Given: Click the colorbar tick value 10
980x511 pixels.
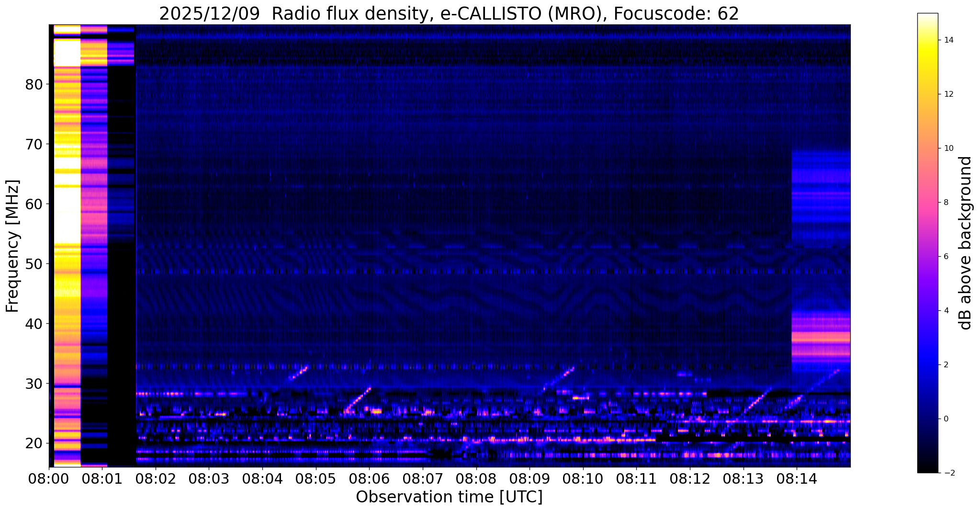Looking at the screenshot, I should (x=948, y=148).
